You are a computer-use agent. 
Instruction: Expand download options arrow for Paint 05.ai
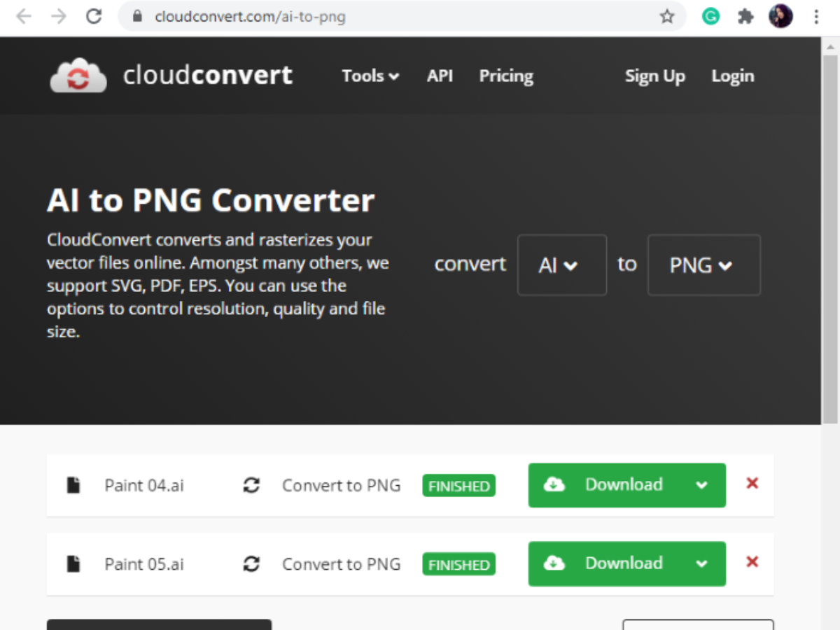click(702, 563)
